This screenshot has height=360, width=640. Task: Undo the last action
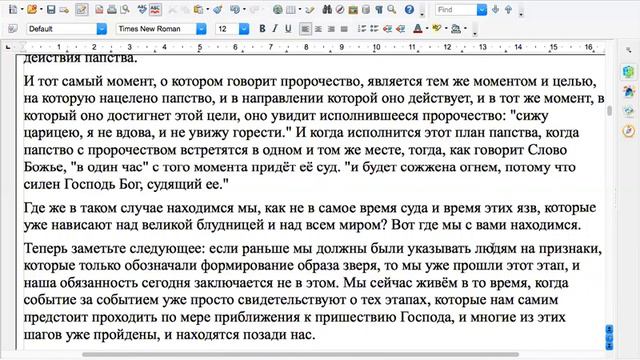coord(235,9)
